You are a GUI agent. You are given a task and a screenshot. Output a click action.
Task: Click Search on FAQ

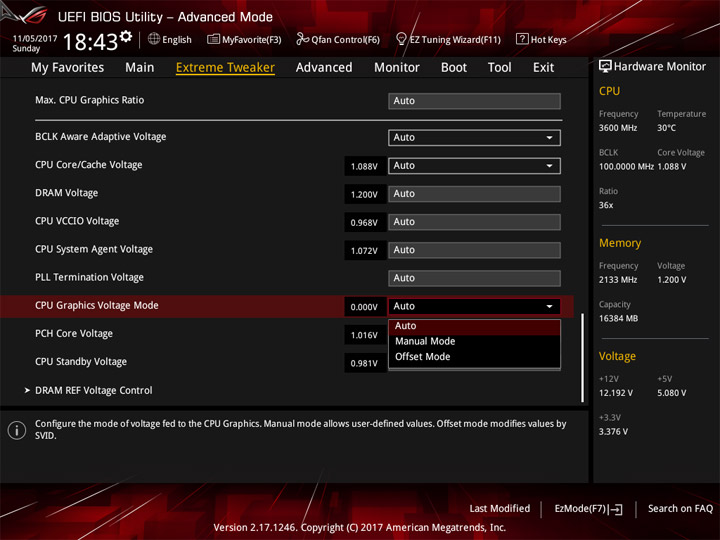coord(680,509)
